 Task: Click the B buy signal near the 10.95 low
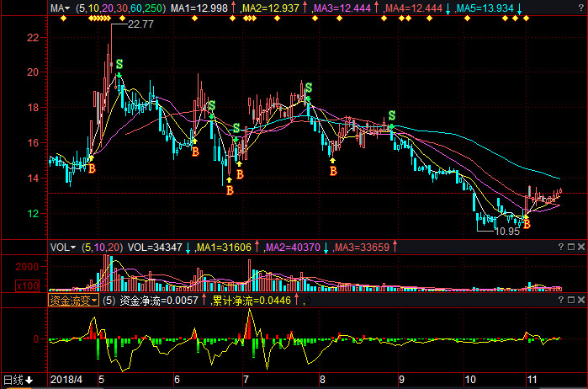coord(527,225)
